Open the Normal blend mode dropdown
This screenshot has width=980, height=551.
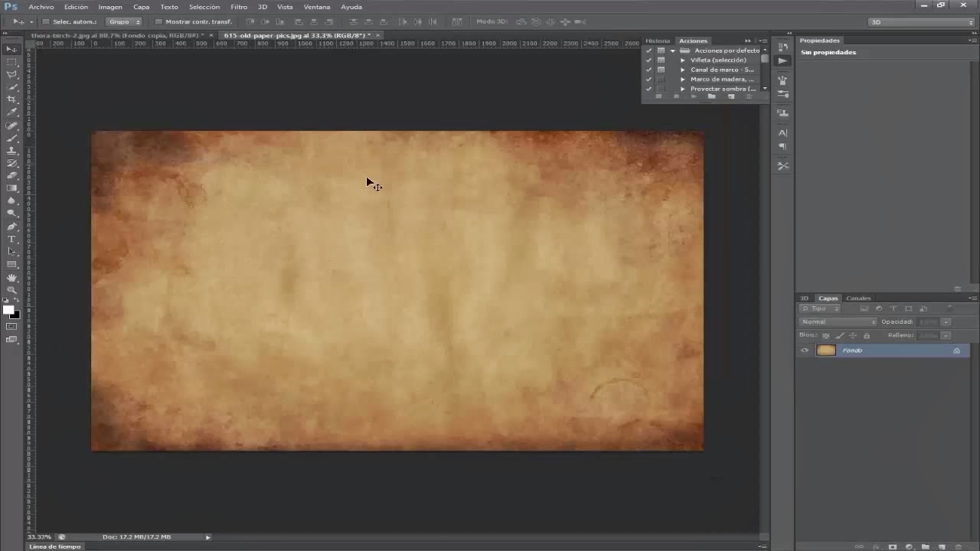click(837, 321)
